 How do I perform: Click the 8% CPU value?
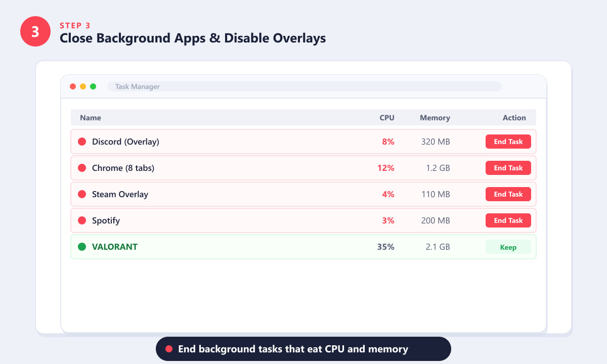click(x=388, y=142)
